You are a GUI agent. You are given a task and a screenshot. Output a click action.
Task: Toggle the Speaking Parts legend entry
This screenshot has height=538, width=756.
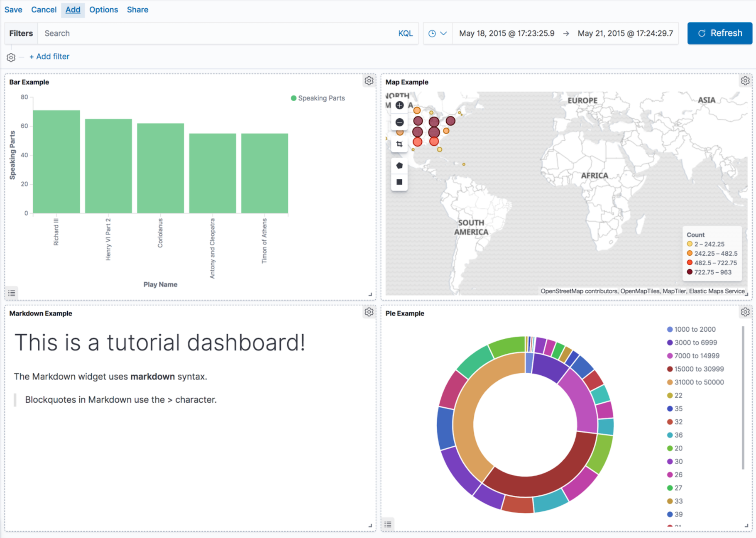click(x=318, y=98)
